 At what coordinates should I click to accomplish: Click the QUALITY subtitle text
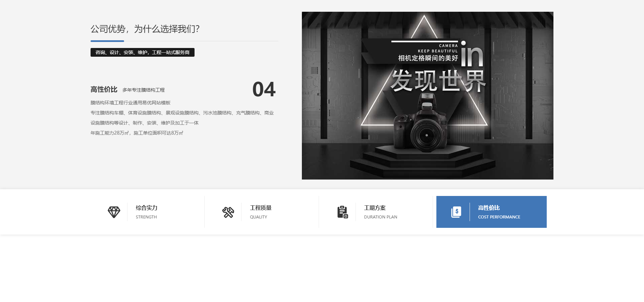coord(259,217)
